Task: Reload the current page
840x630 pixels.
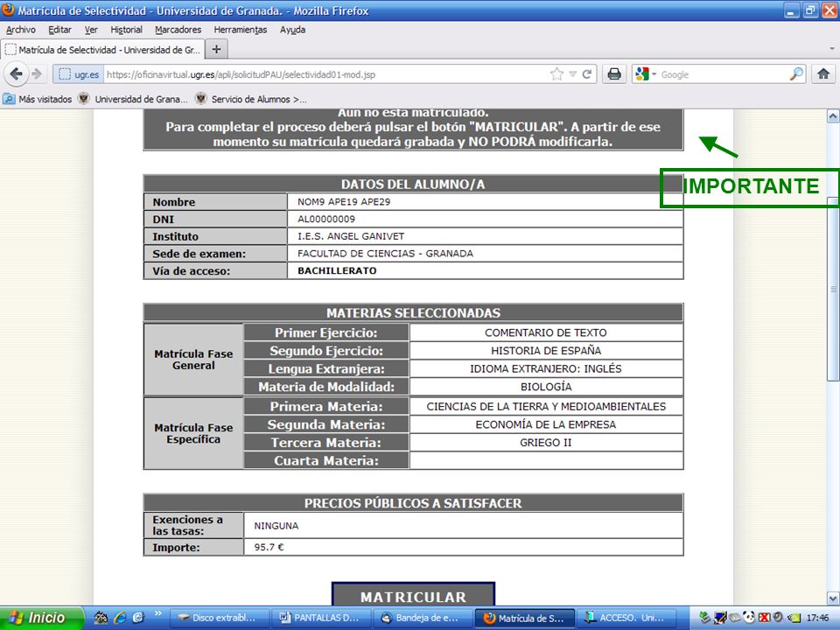Action: coord(587,74)
